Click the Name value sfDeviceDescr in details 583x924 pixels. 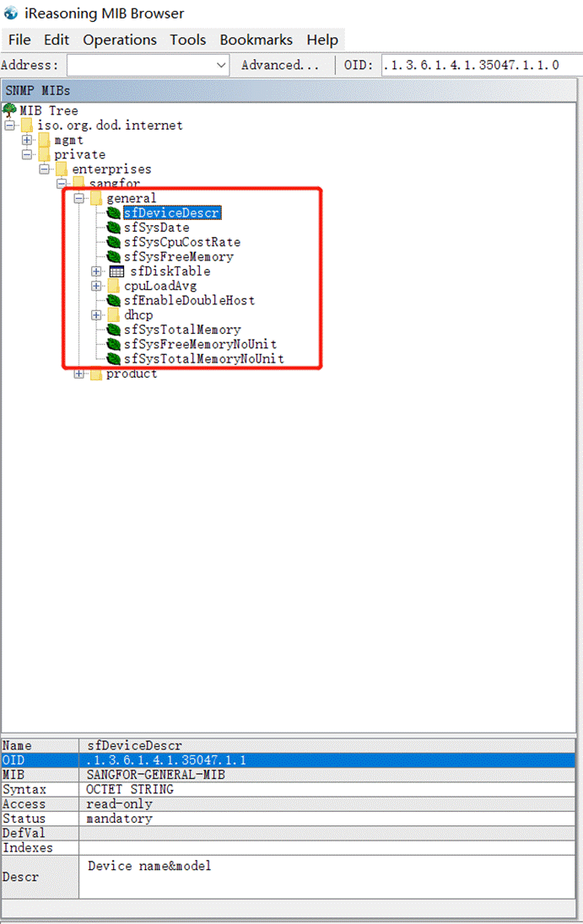134,745
